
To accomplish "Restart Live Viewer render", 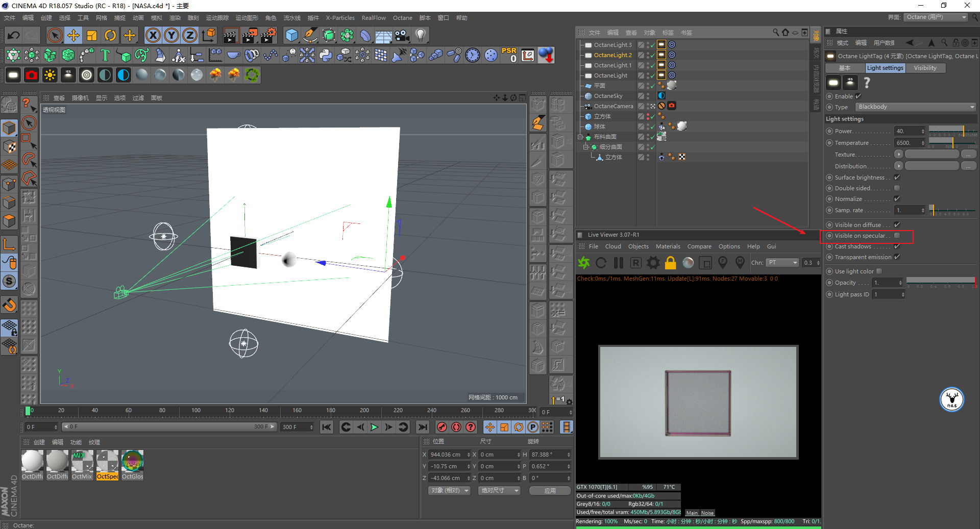I will coord(601,263).
